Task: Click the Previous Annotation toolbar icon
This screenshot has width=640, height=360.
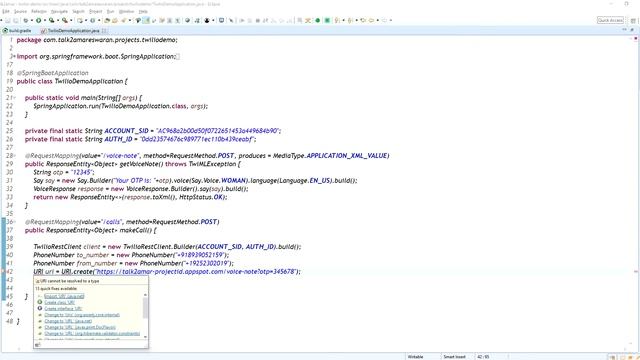Action: click(x=350, y=20)
